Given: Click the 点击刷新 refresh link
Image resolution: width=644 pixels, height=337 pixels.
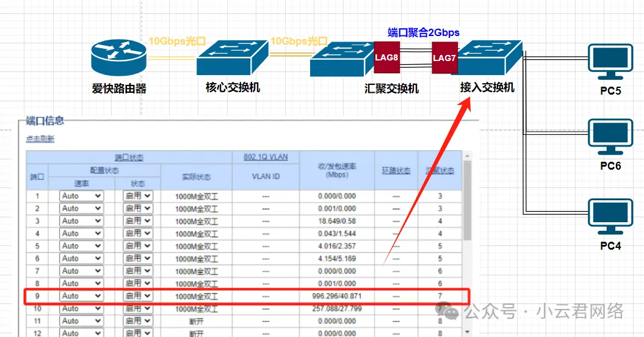Looking at the screenshot, I should tap(40, 139).
